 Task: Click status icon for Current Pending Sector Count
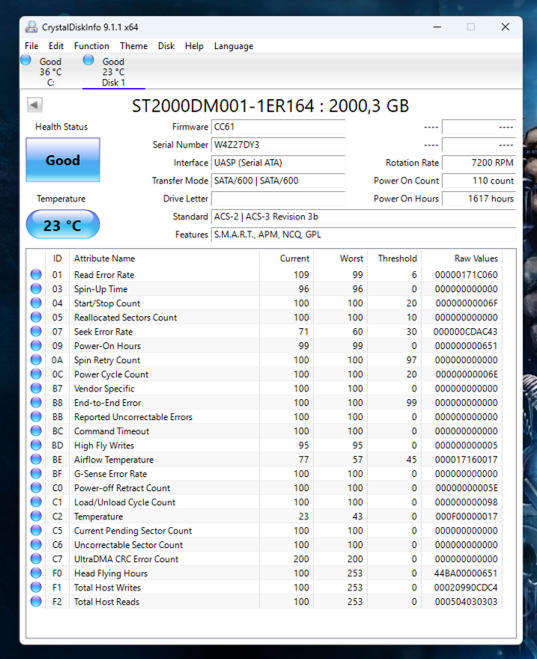pos(36,530)
